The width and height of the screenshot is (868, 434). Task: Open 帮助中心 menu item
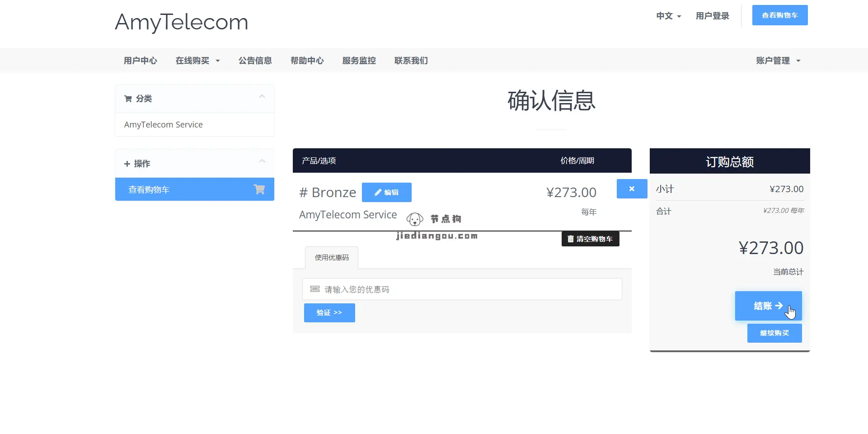(307, 61)
